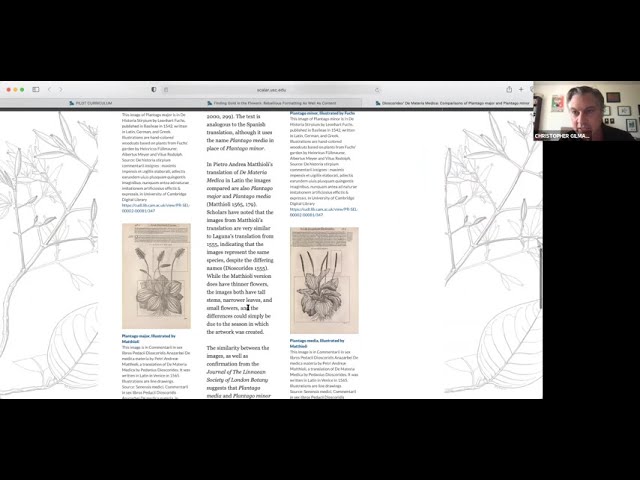Image resolution: width=640 pixels, height=480 pixels.
Task: Open the Cambridge Digital Library link under Plantago major by Fuchs
Action: click(x=156, y=208)
